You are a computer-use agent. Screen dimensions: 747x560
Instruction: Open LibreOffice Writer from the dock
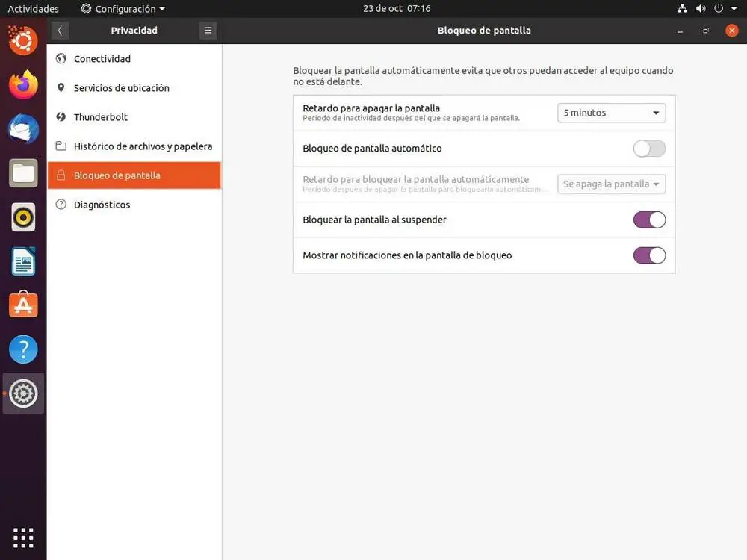click(23, 261)
